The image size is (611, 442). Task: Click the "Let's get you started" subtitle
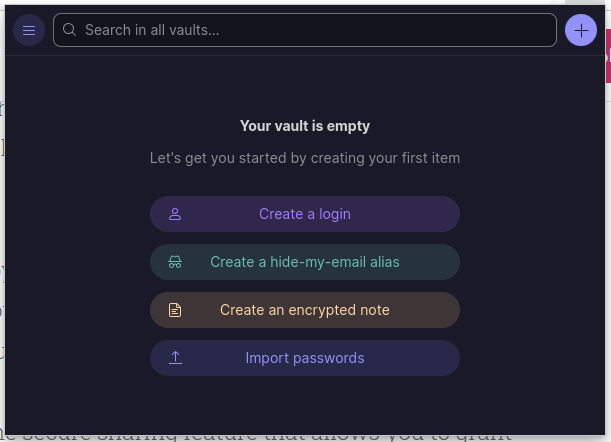[304, 158]
